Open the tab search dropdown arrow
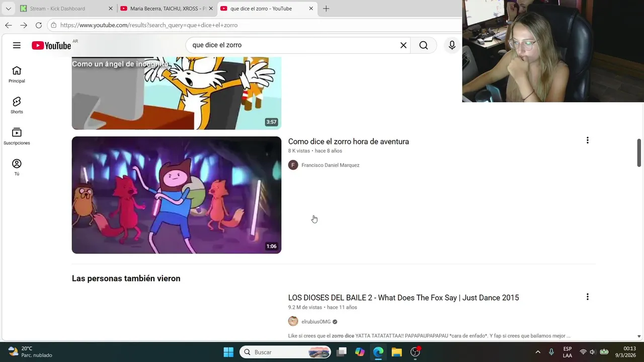Screen dimensions: 644x362 pyautogui.click(x=8, y=9)
